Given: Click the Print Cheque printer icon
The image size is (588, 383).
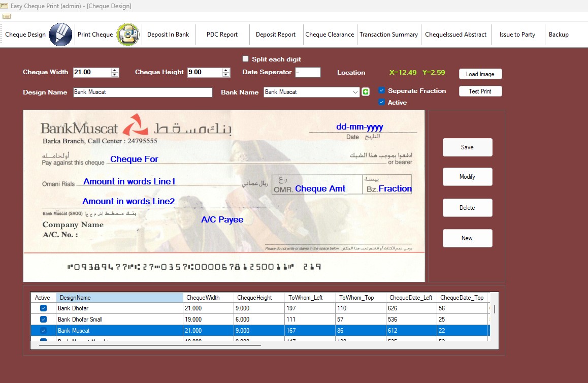Looking at the screenshot, I should pyautogui.click(x=128, y=35).
